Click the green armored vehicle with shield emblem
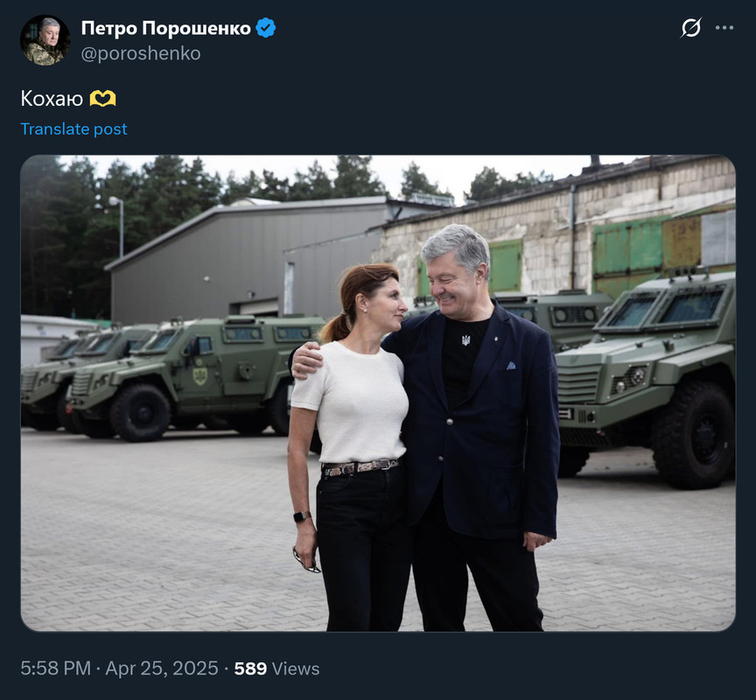 192,376
